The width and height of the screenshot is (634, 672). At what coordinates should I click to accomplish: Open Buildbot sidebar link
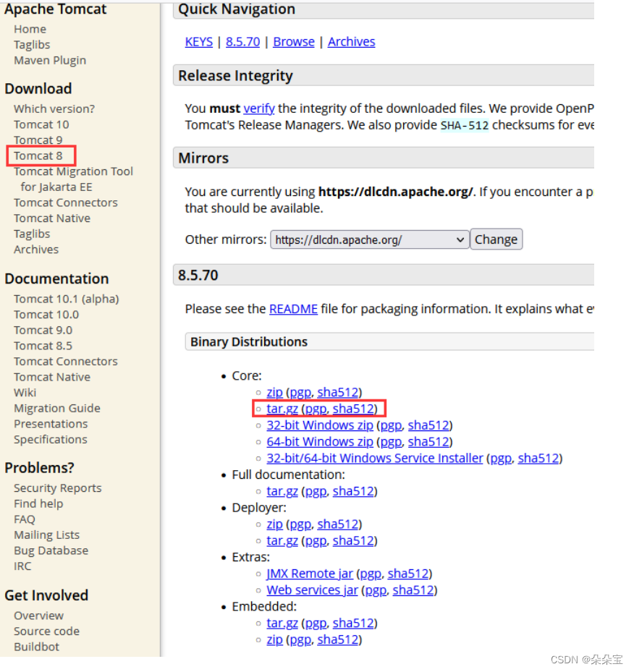point(36,647)
